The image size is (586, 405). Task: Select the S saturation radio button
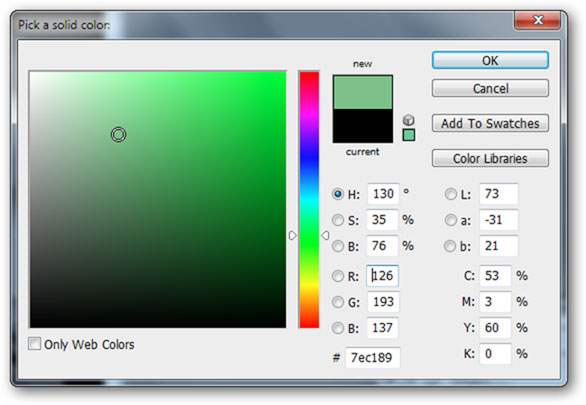click(x=338, y=220)
